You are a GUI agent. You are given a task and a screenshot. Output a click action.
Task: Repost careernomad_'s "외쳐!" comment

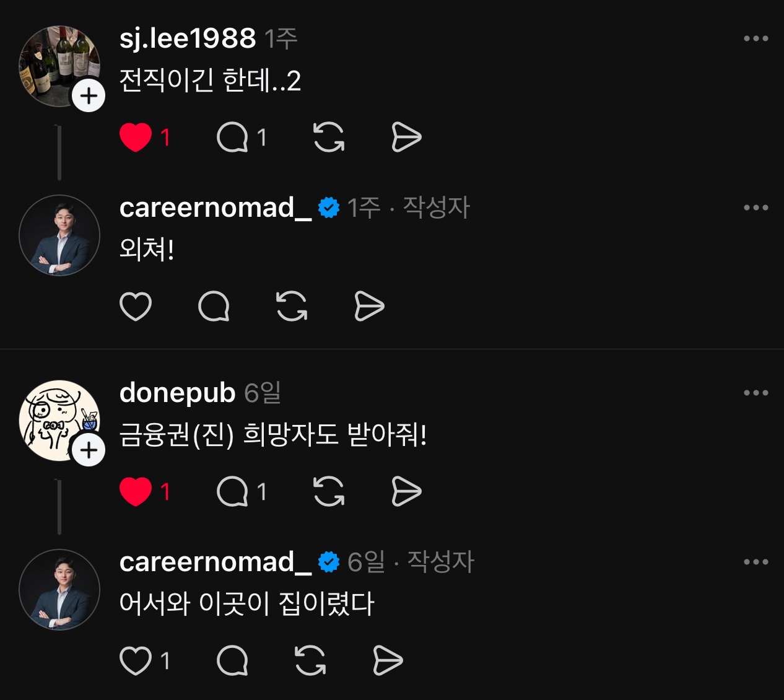[x=292, y=306]
